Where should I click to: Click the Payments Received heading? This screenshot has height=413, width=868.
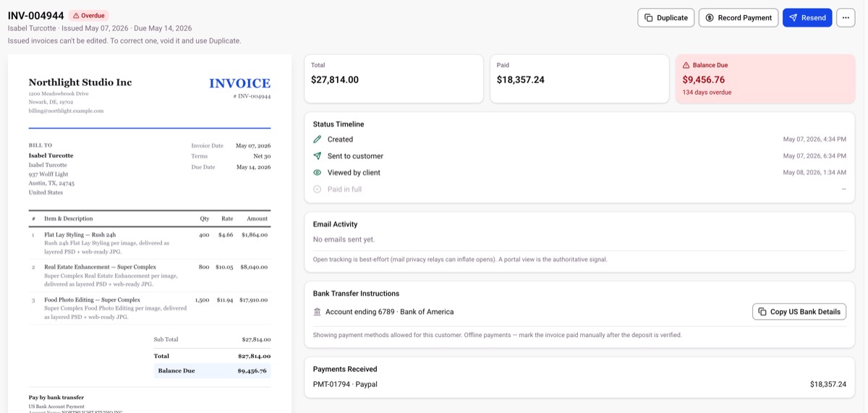(345, 369)
